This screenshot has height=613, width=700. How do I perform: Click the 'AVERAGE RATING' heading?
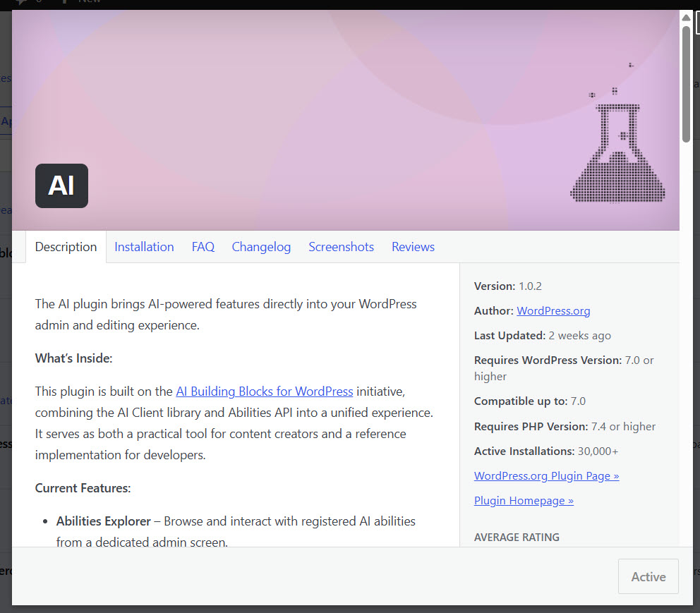[x=517, y=537]
